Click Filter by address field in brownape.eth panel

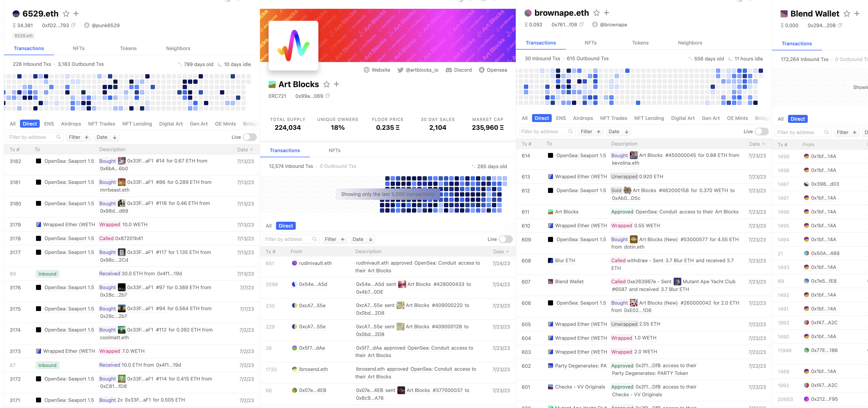[x=547, y=131]
